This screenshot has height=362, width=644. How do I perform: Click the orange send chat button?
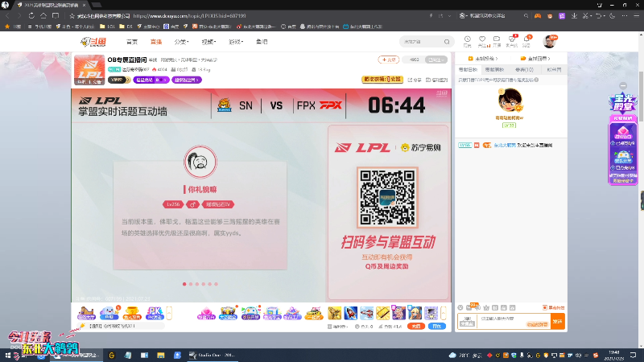pos(558,321)
